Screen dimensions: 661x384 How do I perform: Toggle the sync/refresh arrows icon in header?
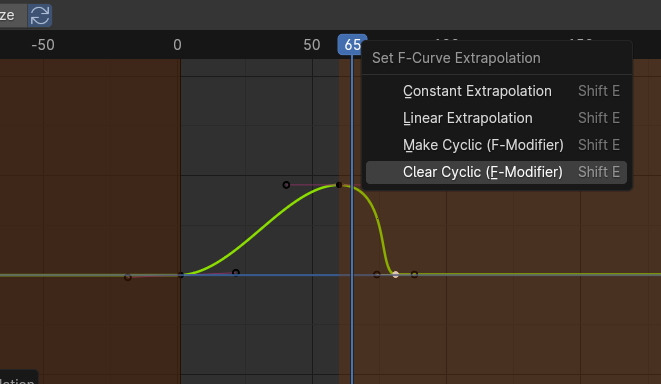coord(40,16)
